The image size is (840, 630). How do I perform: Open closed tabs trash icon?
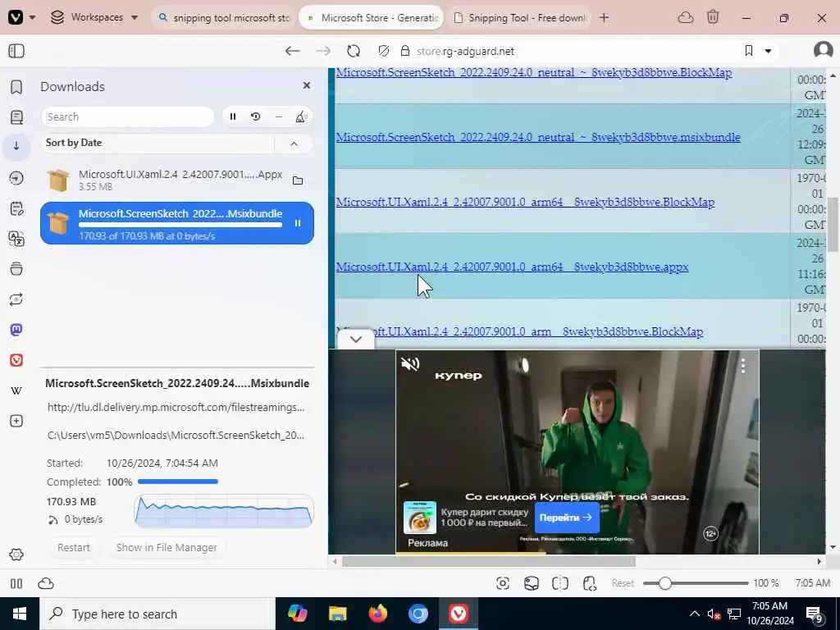pyautogui.click(x=713, y=17)
